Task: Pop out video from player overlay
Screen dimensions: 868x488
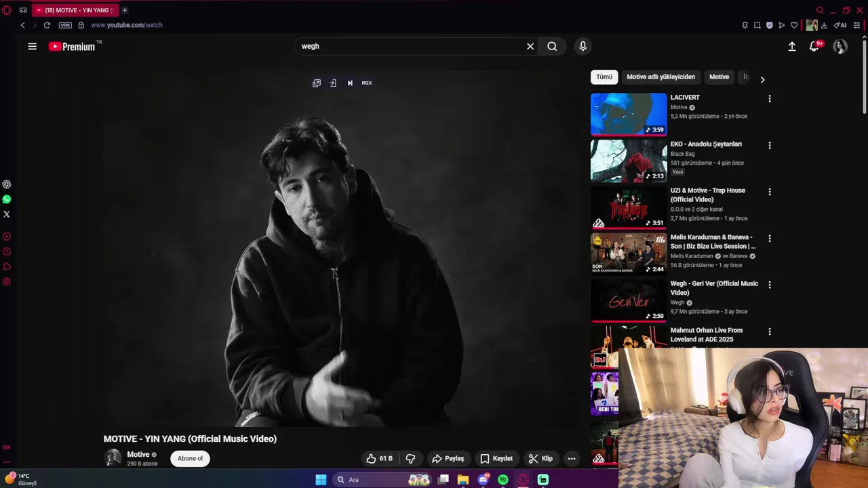Action: pyautogui.click(x=317, y=83)
